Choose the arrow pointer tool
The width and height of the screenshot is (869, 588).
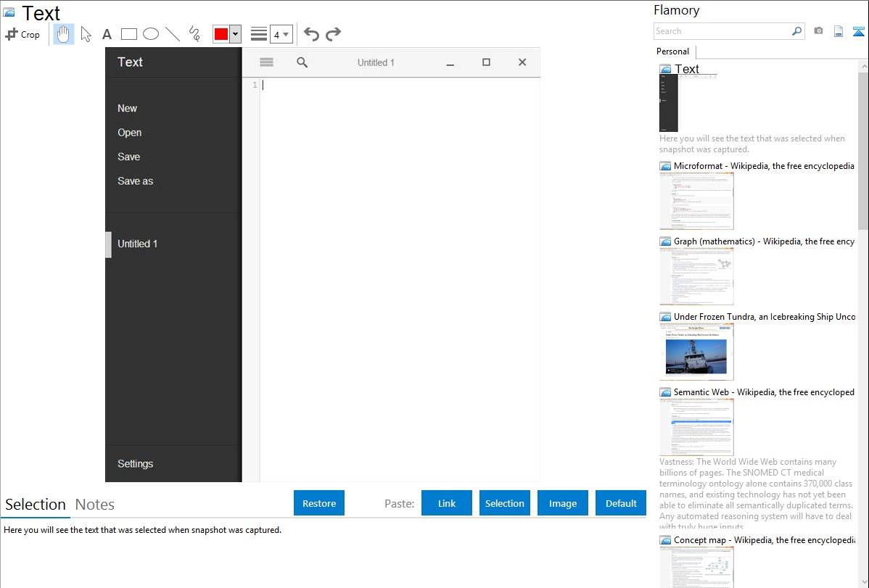tap(86, 34)
